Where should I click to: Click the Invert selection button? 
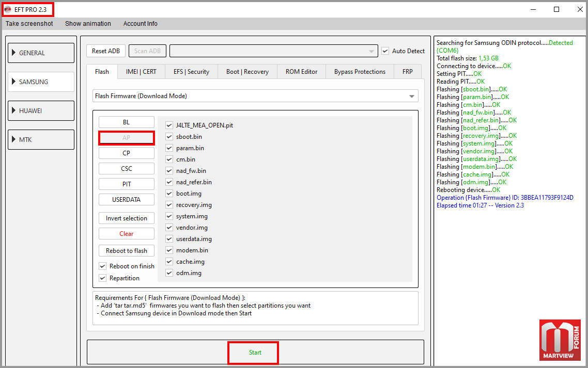[127, 218]
